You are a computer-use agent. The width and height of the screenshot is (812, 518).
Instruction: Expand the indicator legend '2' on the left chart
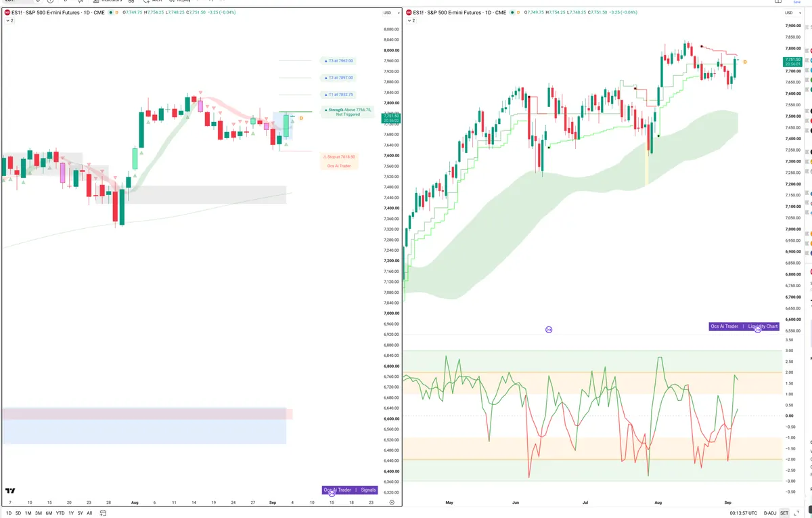[x=9, y=21]
